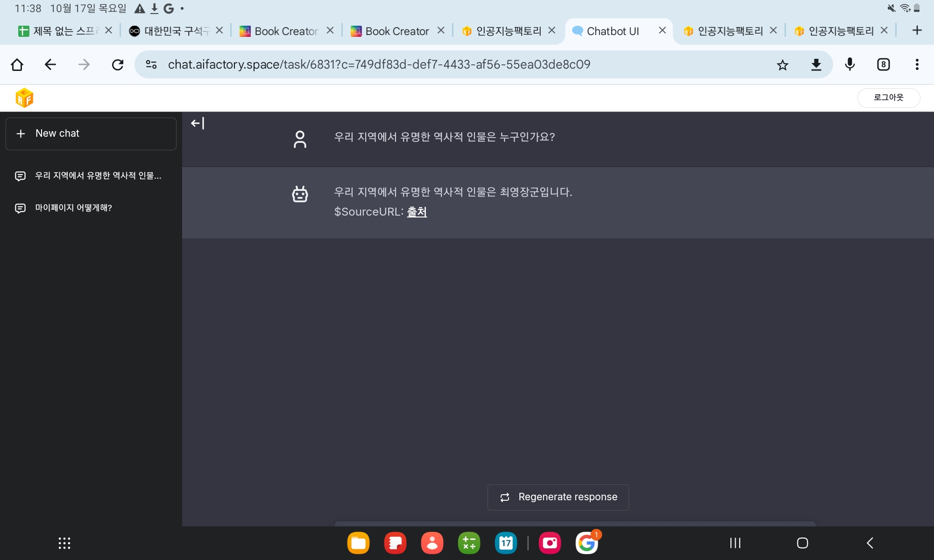Open the tab switcher showing 8 tabs

click(x=883, y=64)
